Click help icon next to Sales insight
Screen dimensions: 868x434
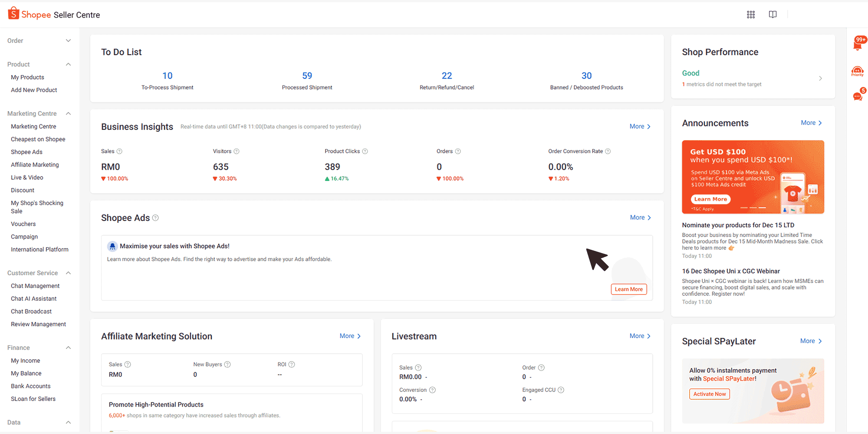click(x=119, y=151)
